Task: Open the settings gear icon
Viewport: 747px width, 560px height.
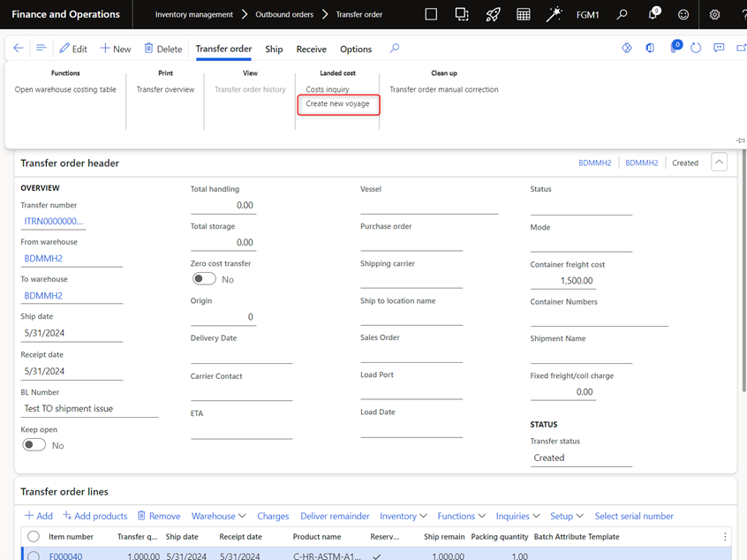Action: coord(714,15)
